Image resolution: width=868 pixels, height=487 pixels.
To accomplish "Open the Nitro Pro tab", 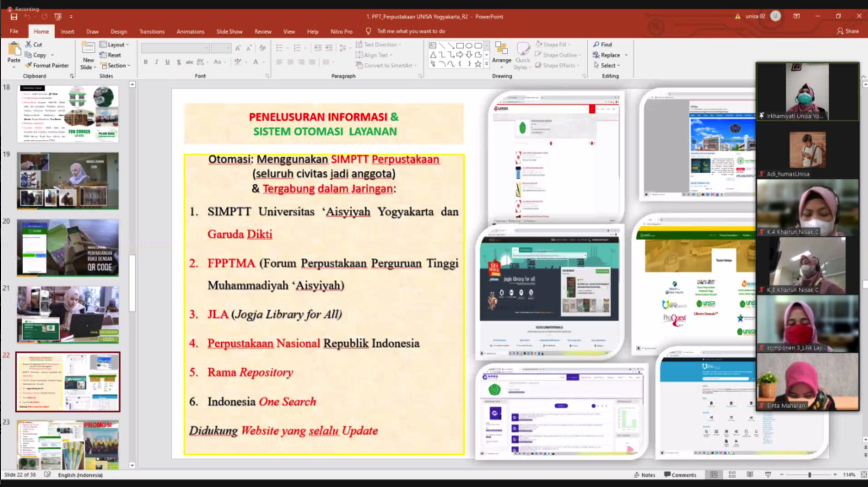I will pos(341,31).
